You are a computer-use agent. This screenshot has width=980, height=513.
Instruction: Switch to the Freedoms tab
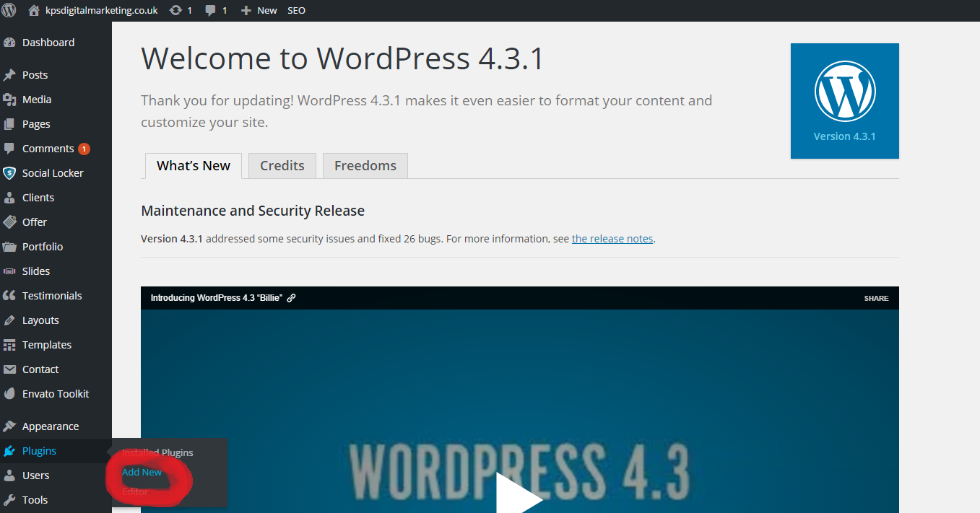[365, 165]
